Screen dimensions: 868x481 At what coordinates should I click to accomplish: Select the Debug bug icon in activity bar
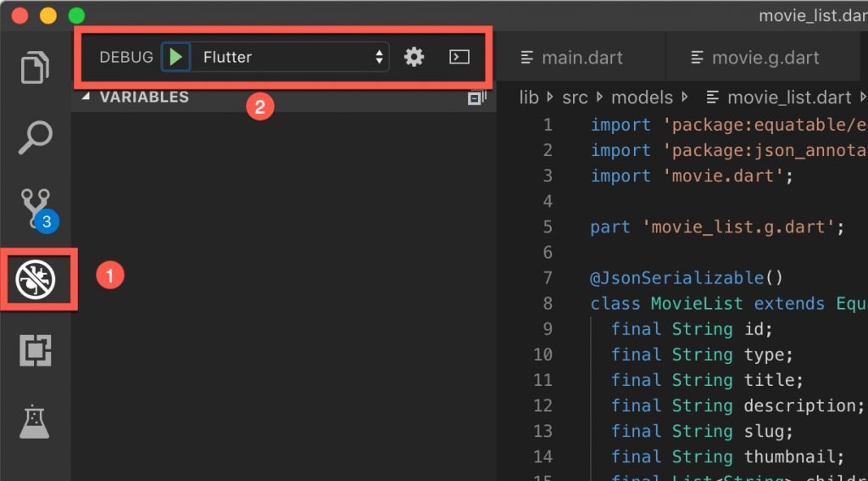coord(35,278)
